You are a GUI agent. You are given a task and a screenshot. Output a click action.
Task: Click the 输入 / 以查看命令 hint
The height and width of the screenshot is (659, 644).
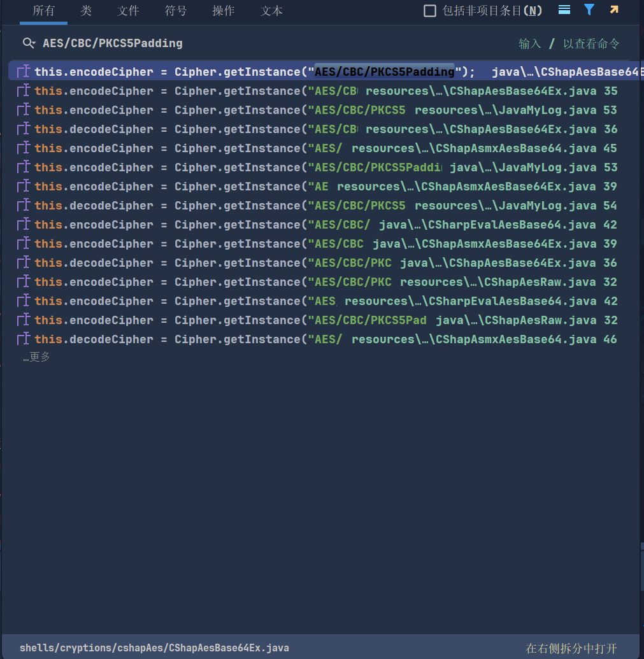pyautogui.click(x=569, y=44)
